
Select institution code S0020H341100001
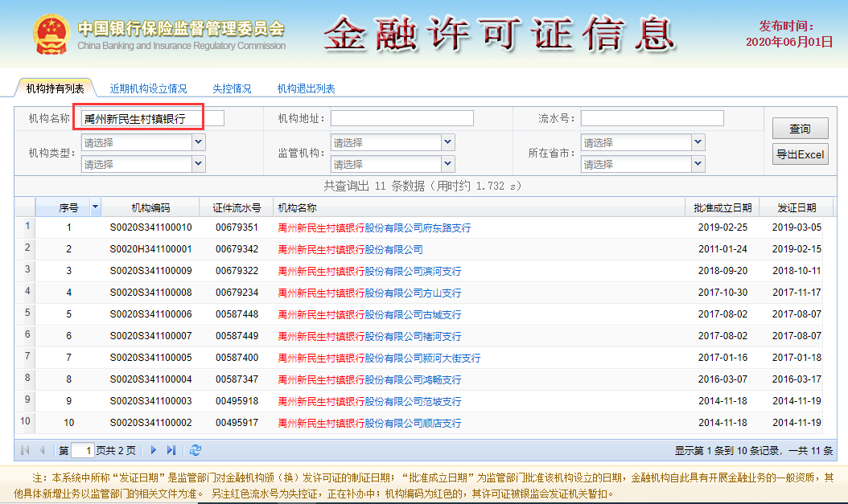click(151, 249)
